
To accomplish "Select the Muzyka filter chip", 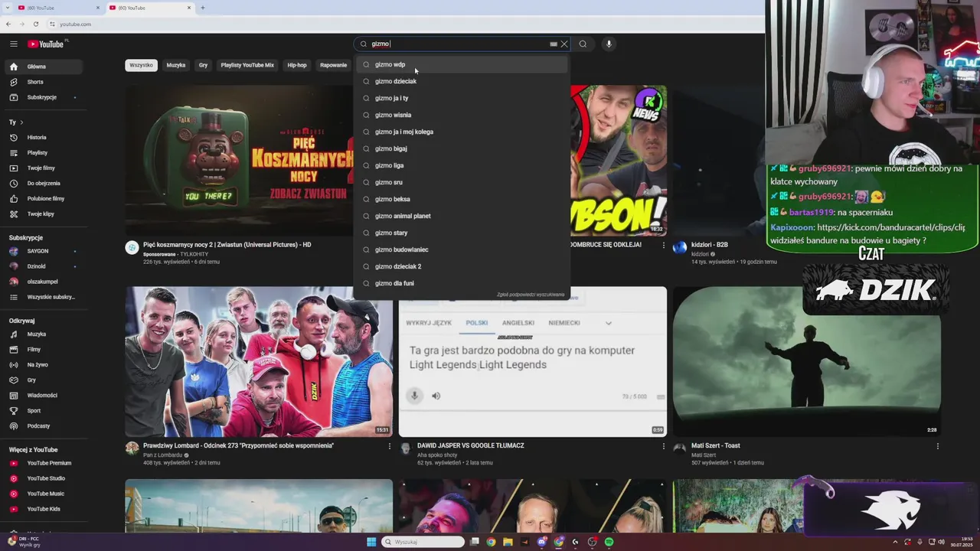I will (x=176, y=65).
